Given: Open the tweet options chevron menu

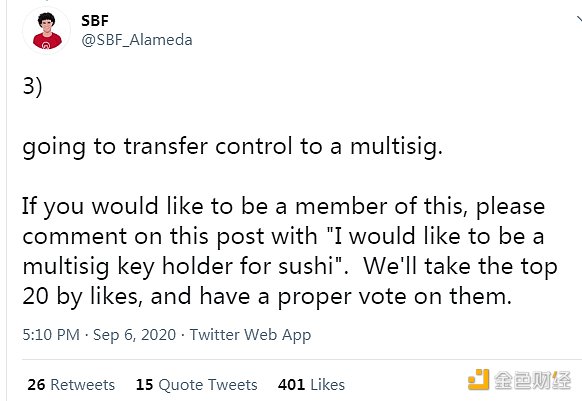Looking at the screenshot, I should (x=579, y=19).
